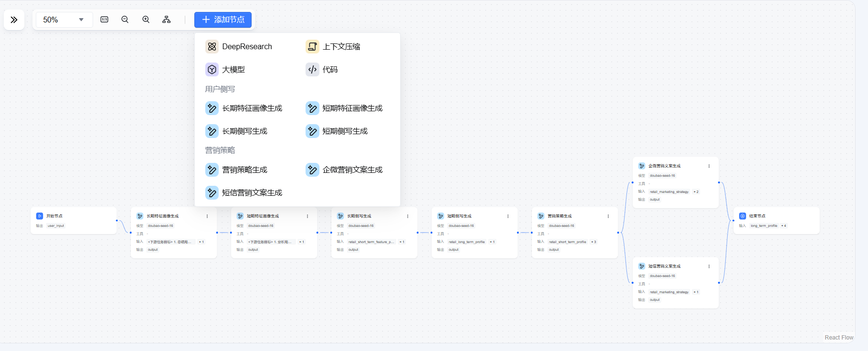Click the user_input tag on 开始节点
The height and width of the screenshot is (351, 868).
tap(56, 226)
